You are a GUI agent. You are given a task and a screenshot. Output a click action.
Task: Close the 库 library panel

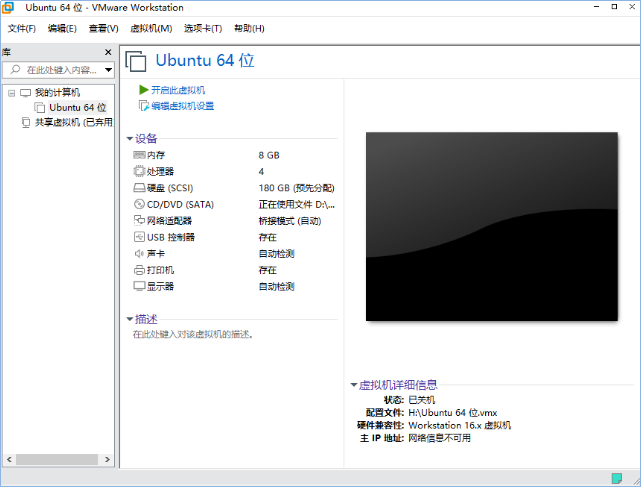click(x=108, y=52)
